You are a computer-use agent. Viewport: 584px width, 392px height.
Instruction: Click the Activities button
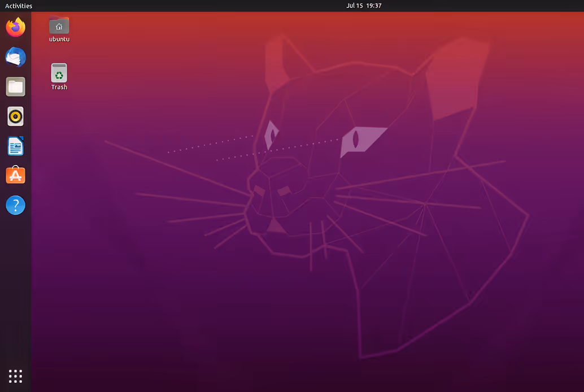(x=19, y=6)
